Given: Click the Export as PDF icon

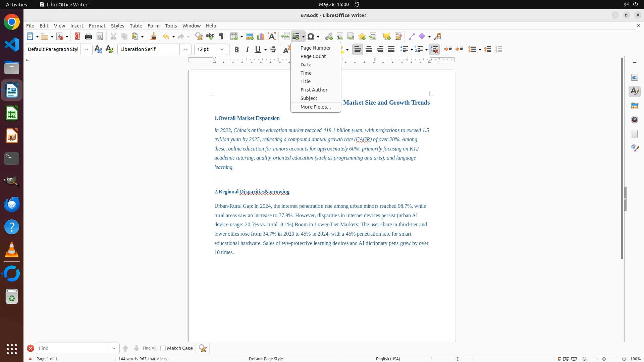Looking at the screenshot, I should coord(77,37).
